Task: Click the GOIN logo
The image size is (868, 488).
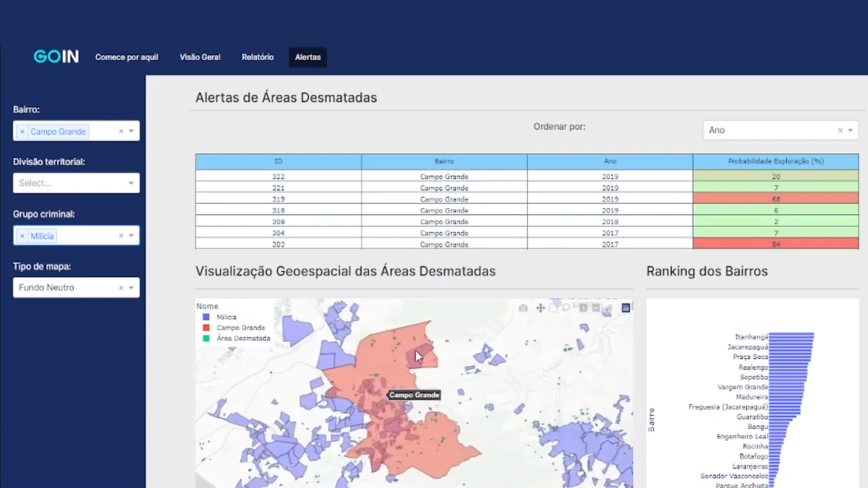Action: [x=56, y=56]
